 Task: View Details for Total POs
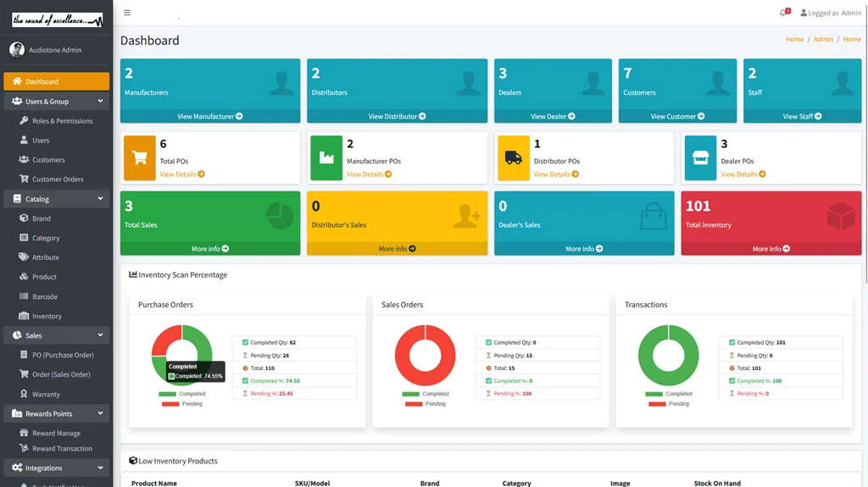coord(182,174)
